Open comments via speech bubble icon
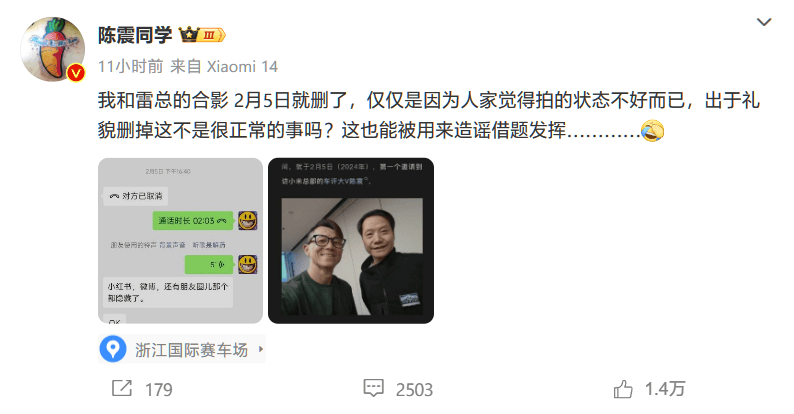This screenshot has width=794, height=414. (373, 388)
